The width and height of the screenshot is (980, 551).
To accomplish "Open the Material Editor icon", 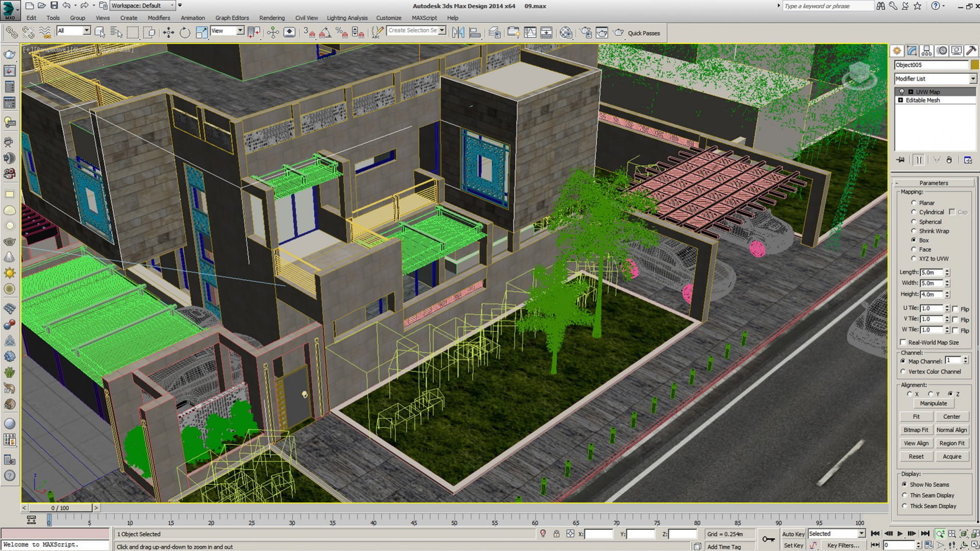I will (x=566, y=32).
